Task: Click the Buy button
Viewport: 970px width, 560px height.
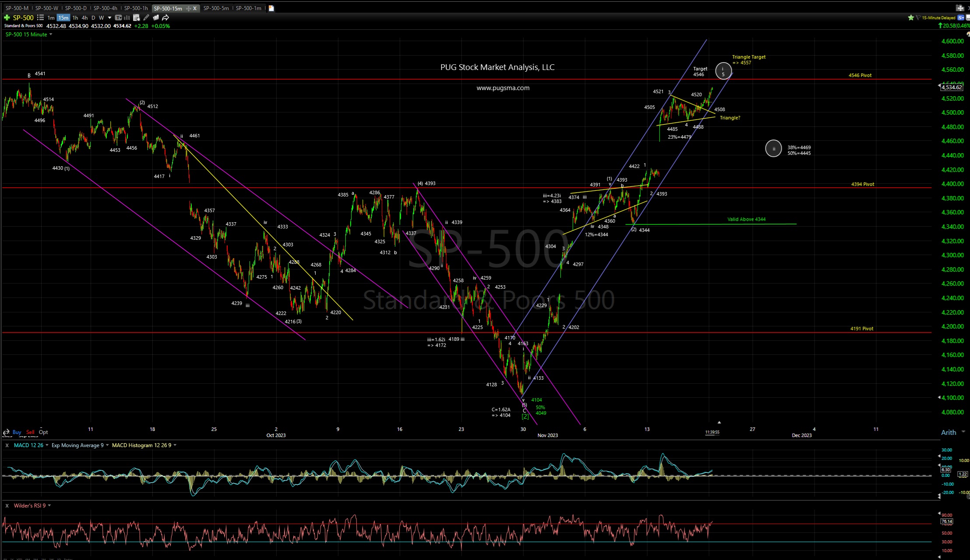Action: pyautogui.click(x=17, y=432)
